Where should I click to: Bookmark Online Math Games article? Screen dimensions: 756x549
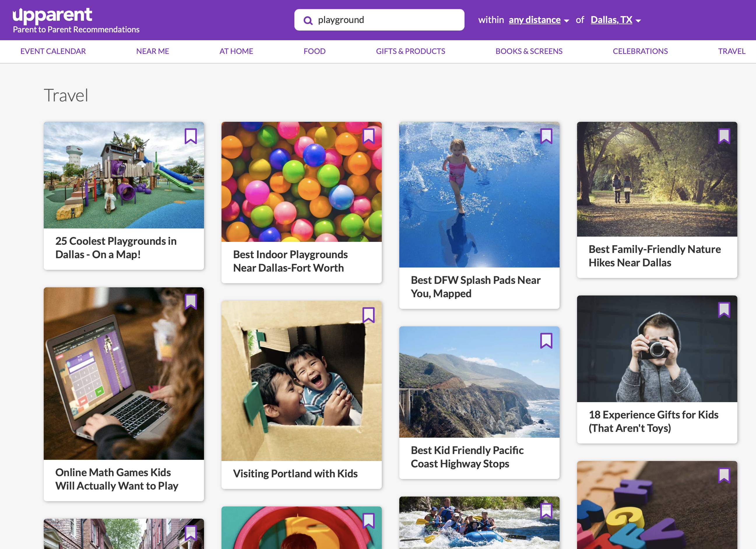pos(191,301)
